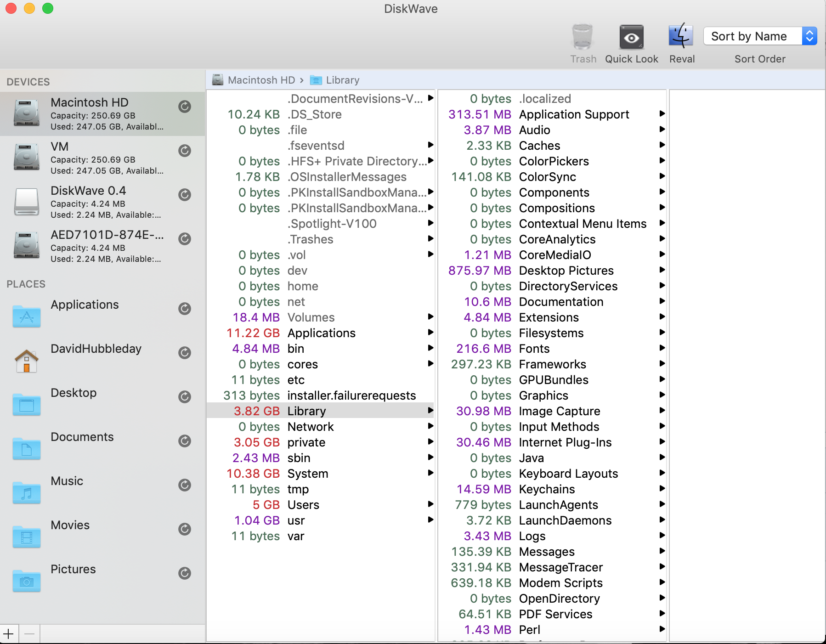
Task: Refresh the DiskWave 0.4 volume
Action: (185, 195)
